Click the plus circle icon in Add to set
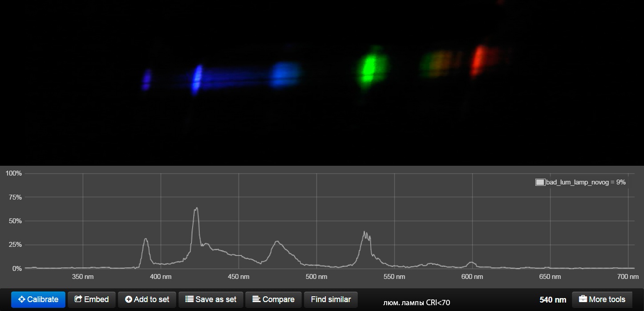This screenshot has height=311, width=644. click(x=129, y=299)
